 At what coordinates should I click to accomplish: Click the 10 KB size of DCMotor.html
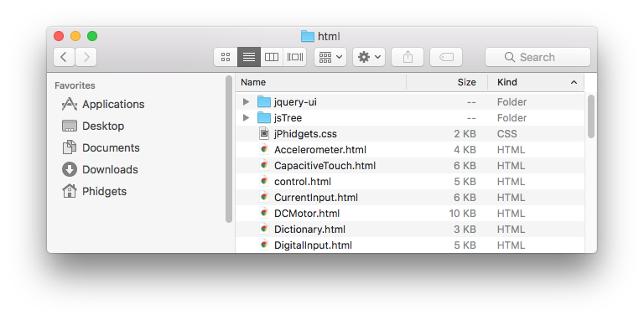coord(463,214)
